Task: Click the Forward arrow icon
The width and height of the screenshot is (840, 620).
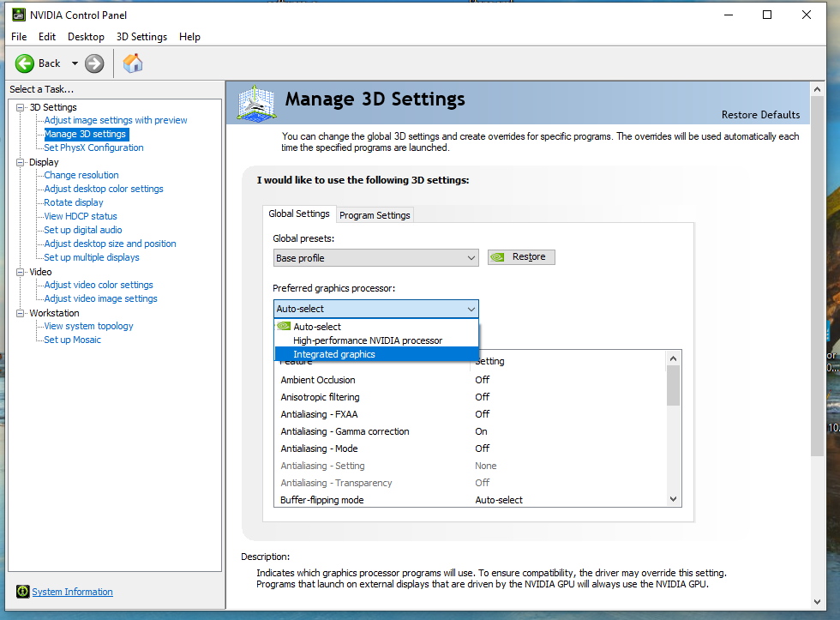Action: (94, 63)
